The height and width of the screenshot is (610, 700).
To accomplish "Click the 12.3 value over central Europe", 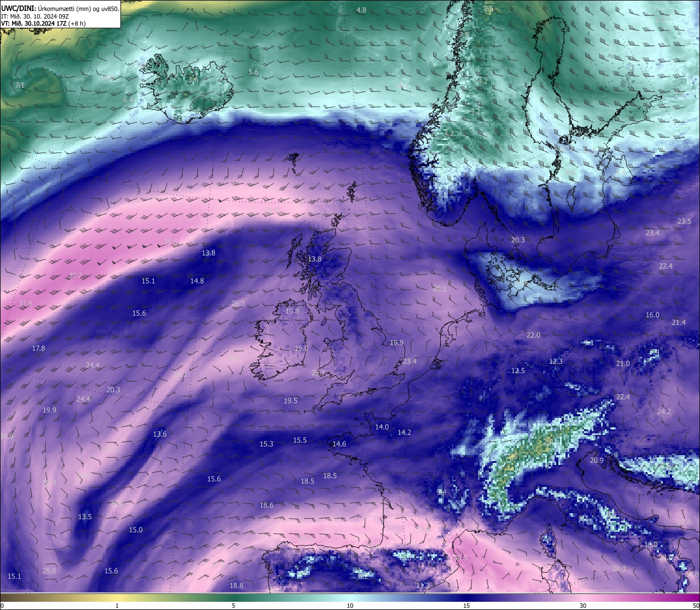I will [556, 362].
